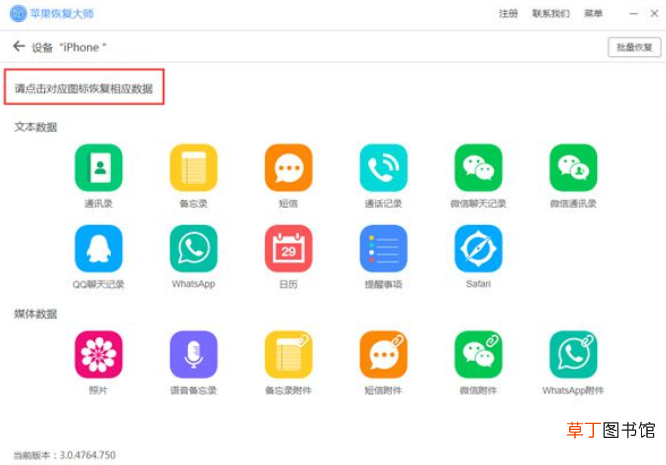Go back using the left arrow
Viewport: 666px width, 465px height.
(x=19, y=46)
